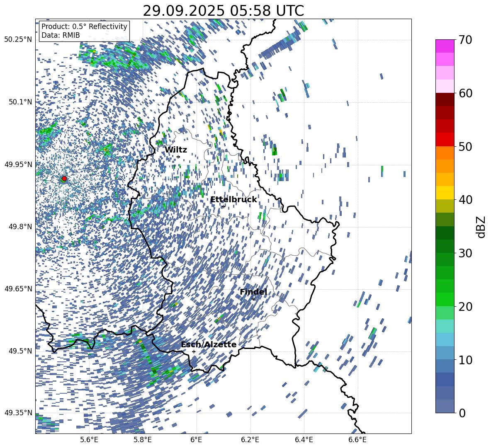The image size is (491, 448).
Task: Click the Esch/Alzette station cross marker
Action: pos(194,351)
